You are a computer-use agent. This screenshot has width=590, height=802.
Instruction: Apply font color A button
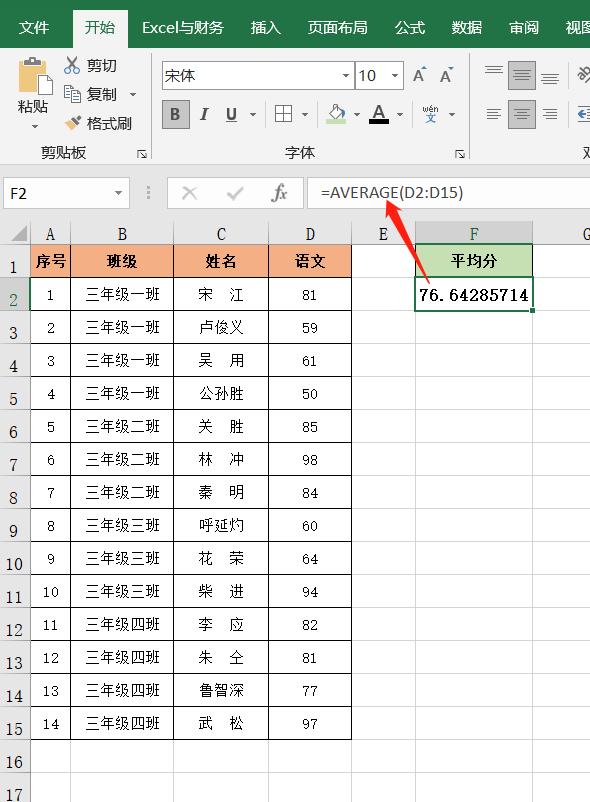click(379, 114)
